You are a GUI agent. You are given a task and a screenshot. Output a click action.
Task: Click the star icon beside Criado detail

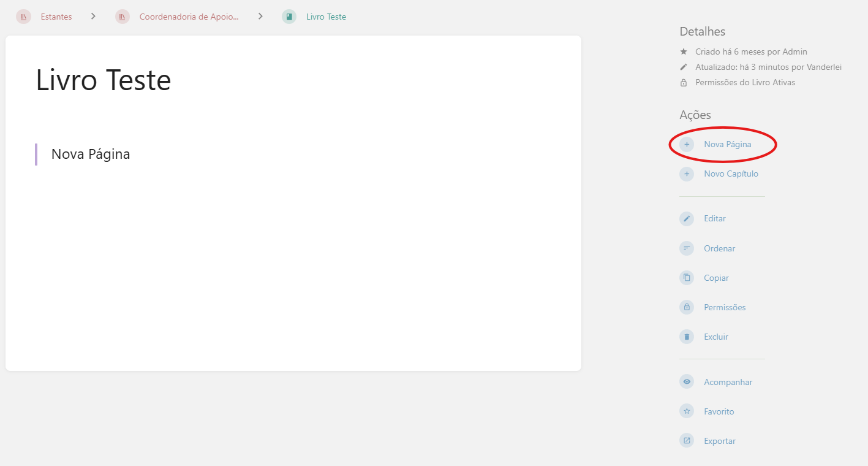tap(684, 52)
